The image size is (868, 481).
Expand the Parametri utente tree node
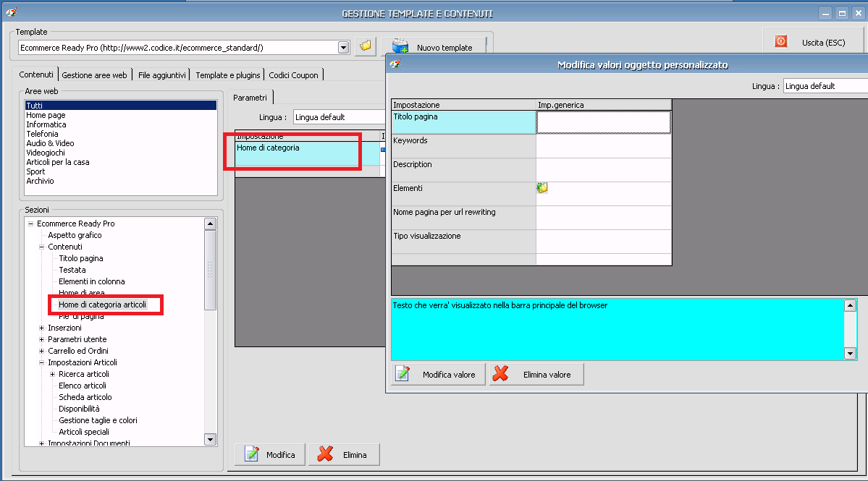pyautogui.click(x=41, y=339)
